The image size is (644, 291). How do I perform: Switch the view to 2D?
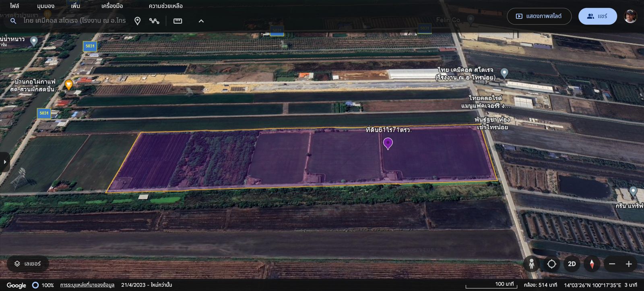click(572, 264)
